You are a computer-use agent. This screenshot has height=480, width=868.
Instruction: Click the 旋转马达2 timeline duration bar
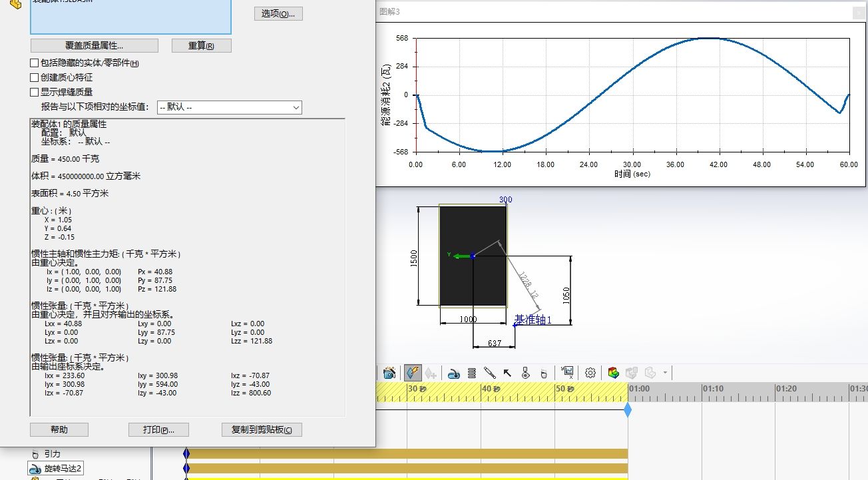coord(409,469)
